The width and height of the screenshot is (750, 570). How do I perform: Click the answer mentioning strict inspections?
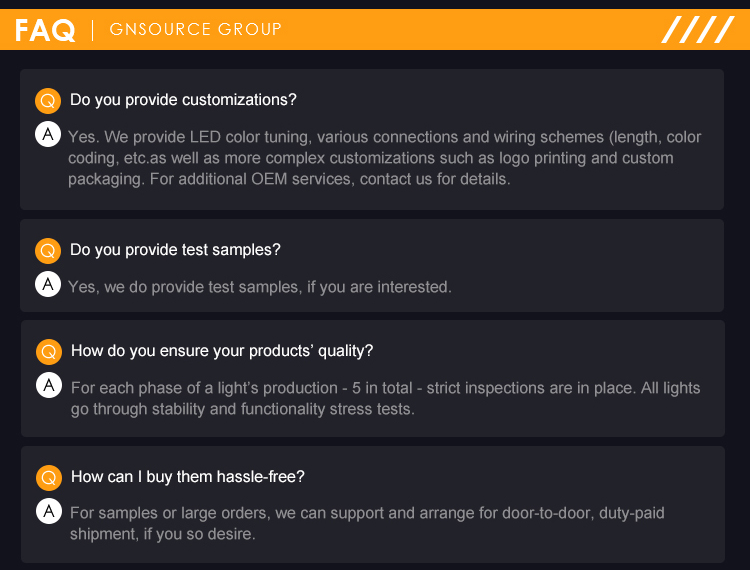[385, 398]
